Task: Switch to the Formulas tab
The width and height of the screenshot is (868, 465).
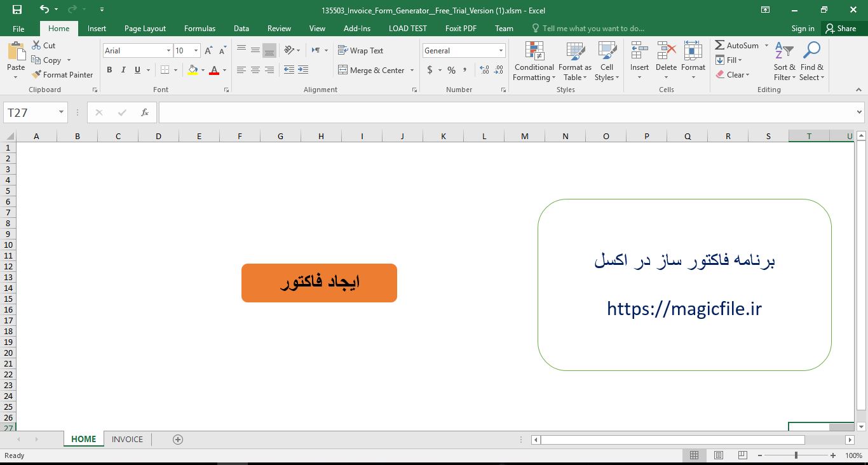Action: 200,29
